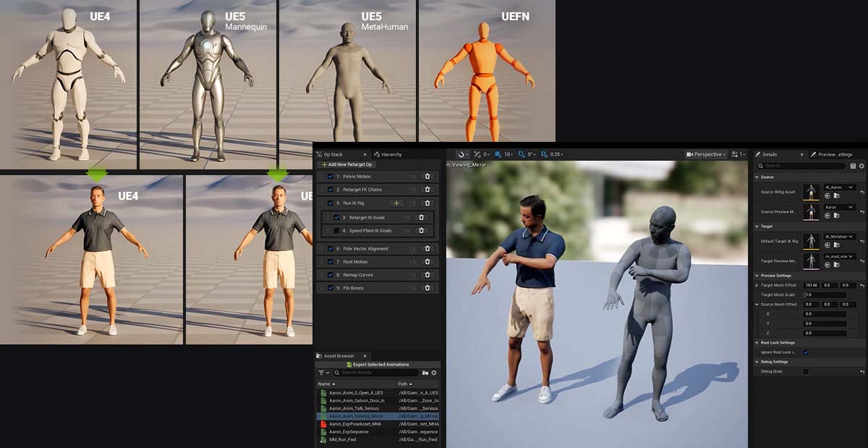Collapse the Preview Settings section

[x=757, y=276]
